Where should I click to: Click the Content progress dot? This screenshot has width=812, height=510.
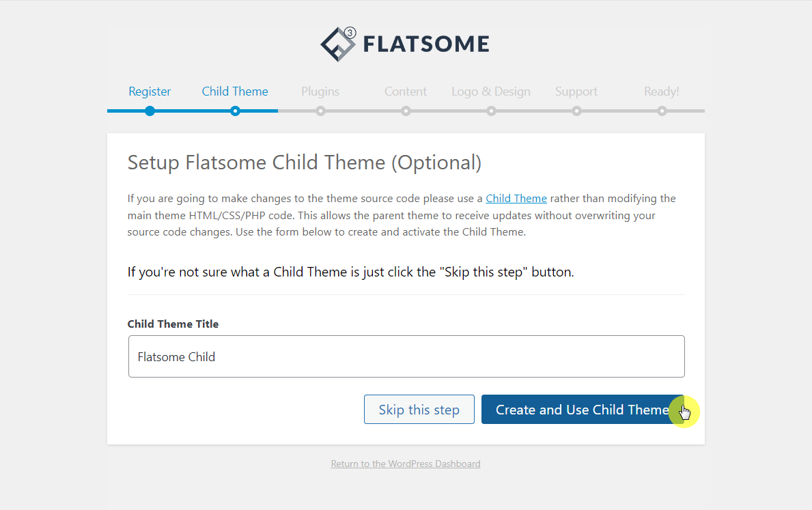tap(406, 111)
